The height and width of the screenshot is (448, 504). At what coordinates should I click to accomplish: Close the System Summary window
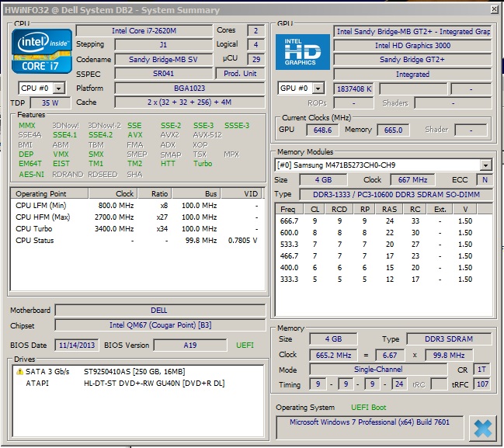(495, 9)
